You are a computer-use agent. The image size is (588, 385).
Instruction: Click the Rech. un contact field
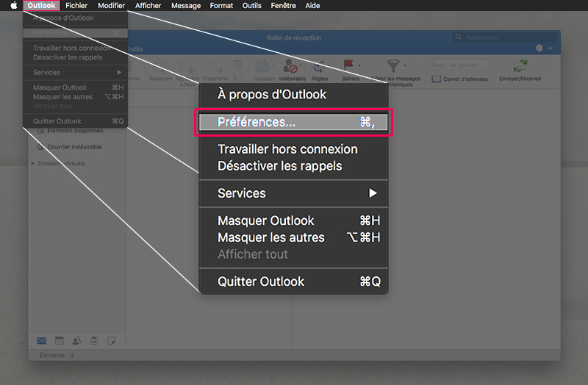[x=460, y=65]
